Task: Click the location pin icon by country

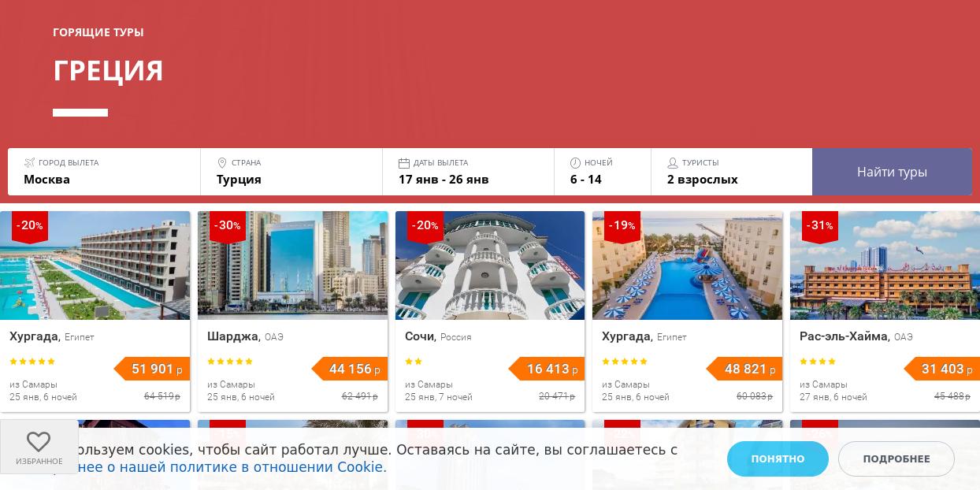Action: pos(222,163)
